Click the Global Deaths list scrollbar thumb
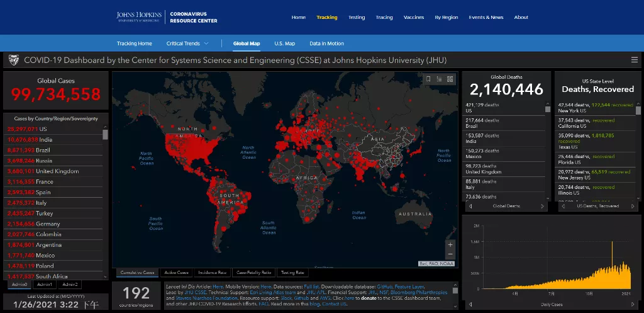The height and width of the screenshot is (313, 644). pyautogui.click(x=548, y=109)
